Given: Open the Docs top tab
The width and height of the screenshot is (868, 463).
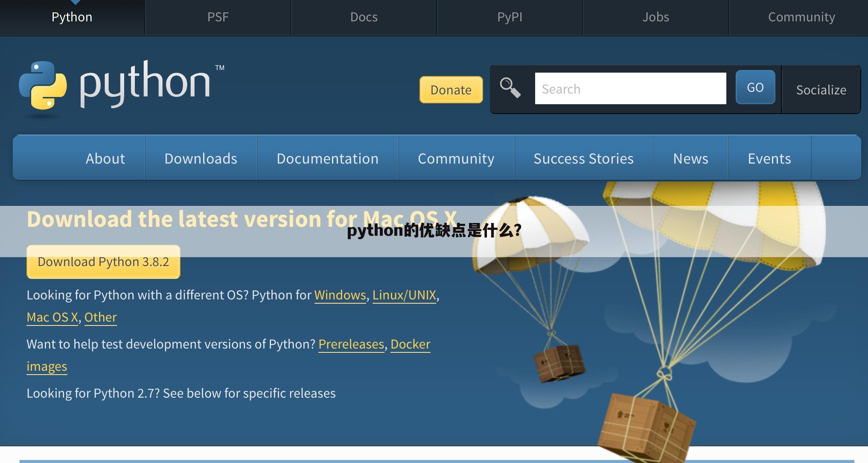Looking at the screenshot, I should tap(364, 17).
